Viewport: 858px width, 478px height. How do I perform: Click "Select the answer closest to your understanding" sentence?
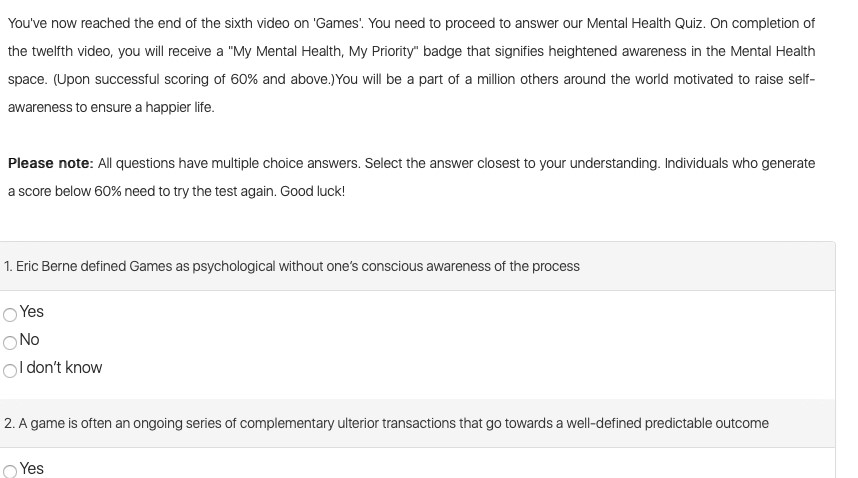point(512,164)
